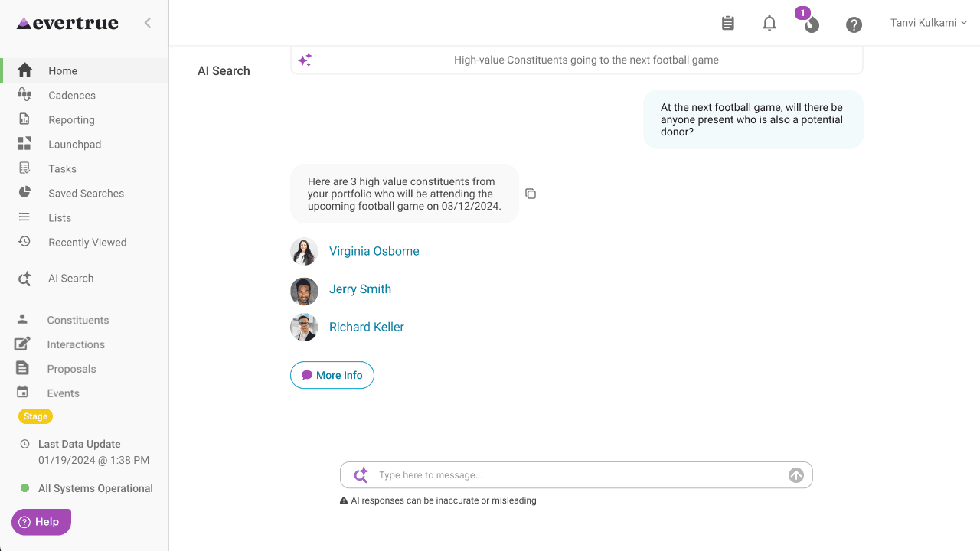Send message with the up-arrow button
980x551 pixels.
796,475
